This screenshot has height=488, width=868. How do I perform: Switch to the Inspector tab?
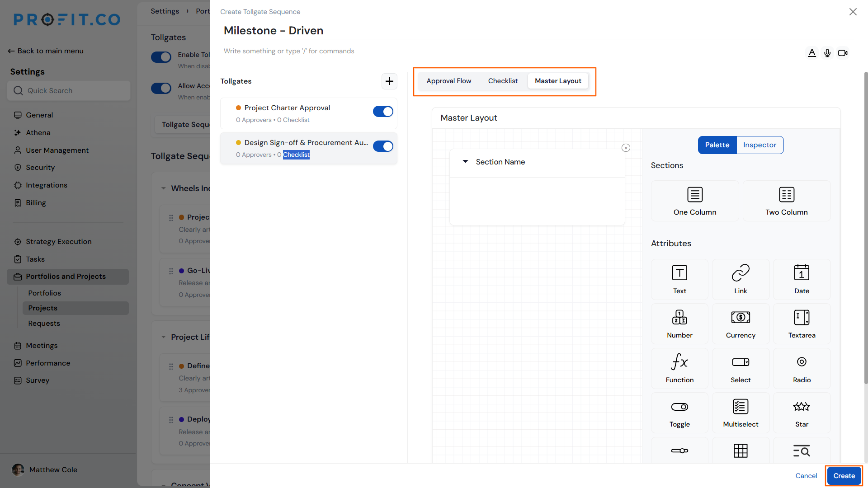click(x=759, y=145)
